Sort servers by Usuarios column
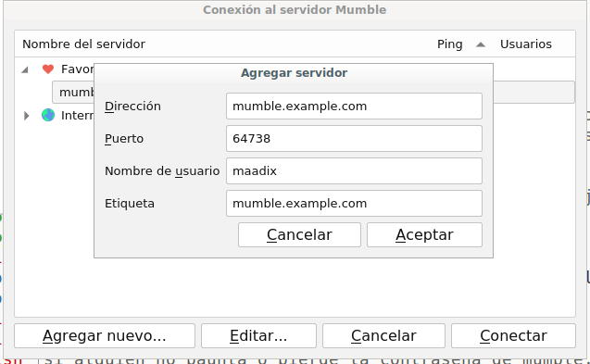590x364 pixels. (526, 44)
